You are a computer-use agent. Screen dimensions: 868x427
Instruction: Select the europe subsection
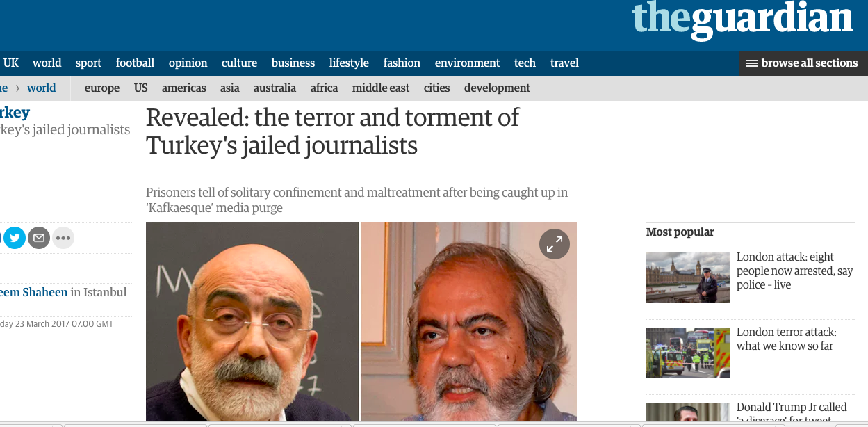[x=102, y=88]
